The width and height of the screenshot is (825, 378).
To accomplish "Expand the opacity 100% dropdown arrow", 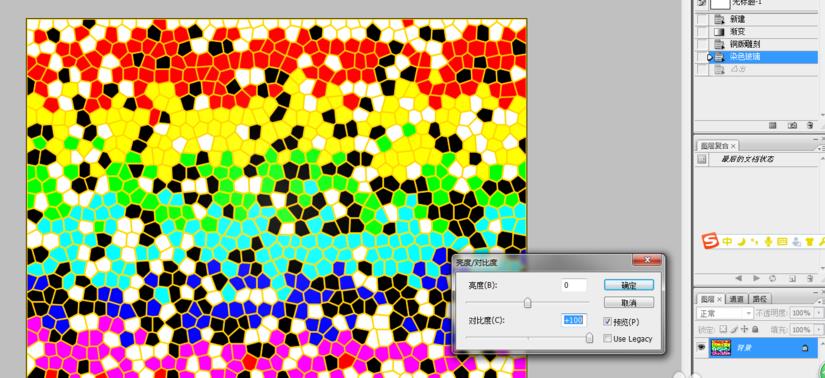I will click(x=819, y=313).
